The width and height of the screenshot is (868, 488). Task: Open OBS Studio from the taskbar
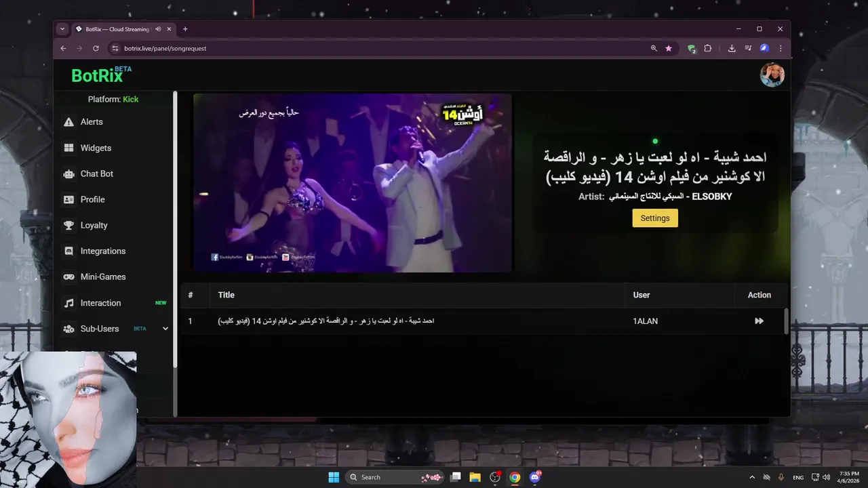point(495,477)
